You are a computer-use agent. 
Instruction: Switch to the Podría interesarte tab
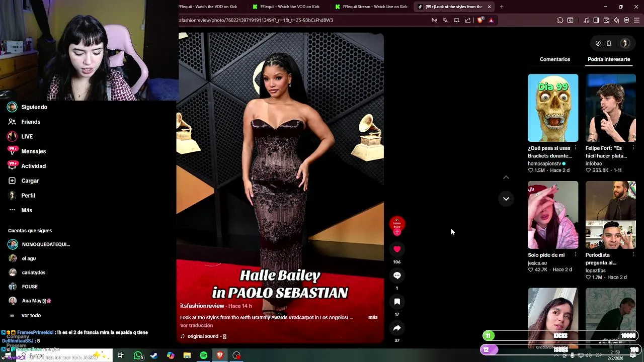tap(609, 59)
